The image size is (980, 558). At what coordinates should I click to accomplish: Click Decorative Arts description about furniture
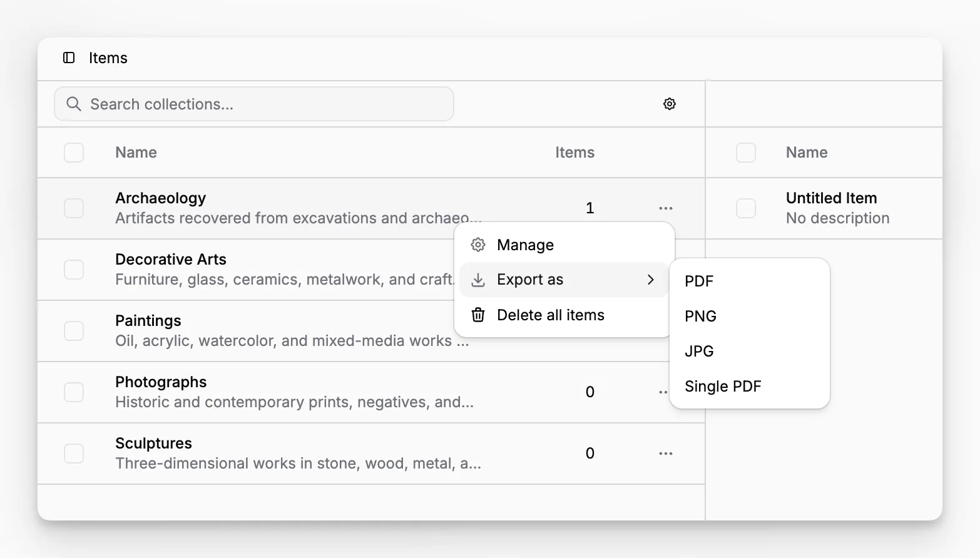tap(285, 280)
